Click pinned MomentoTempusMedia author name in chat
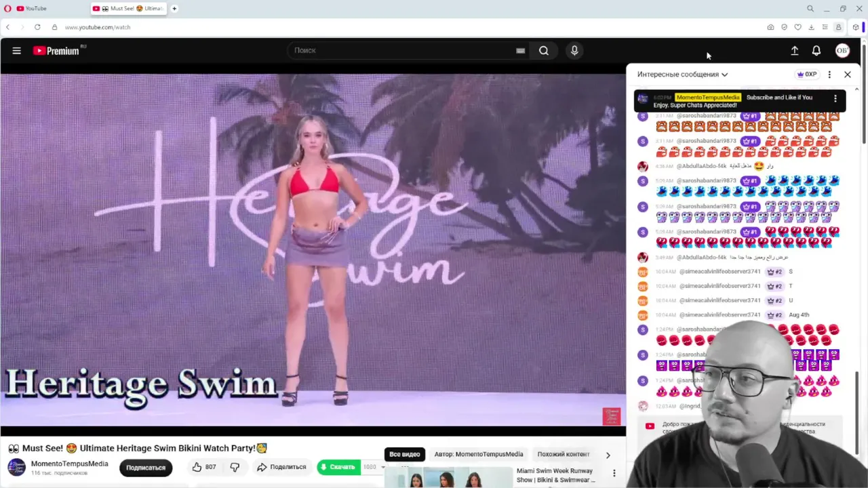Viewport: 868px width, 488px height. coord(708,98)
